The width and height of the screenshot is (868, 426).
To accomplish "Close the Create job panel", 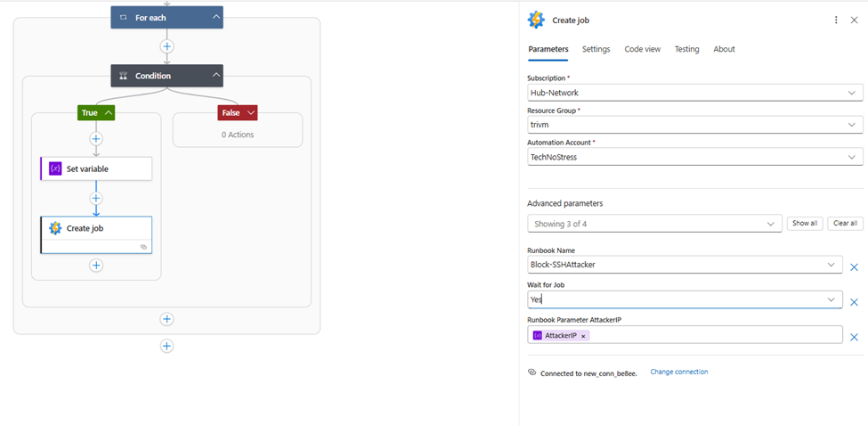I will (x=854, y=20).
